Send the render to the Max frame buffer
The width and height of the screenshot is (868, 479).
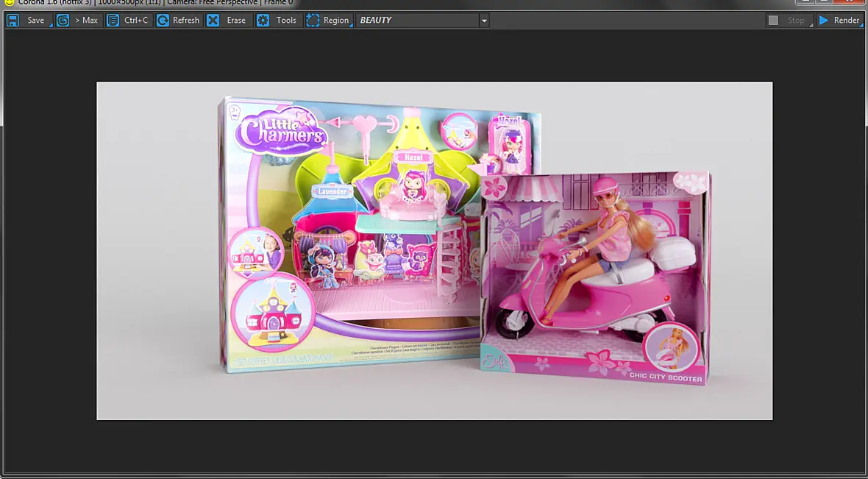coord(79,21)
